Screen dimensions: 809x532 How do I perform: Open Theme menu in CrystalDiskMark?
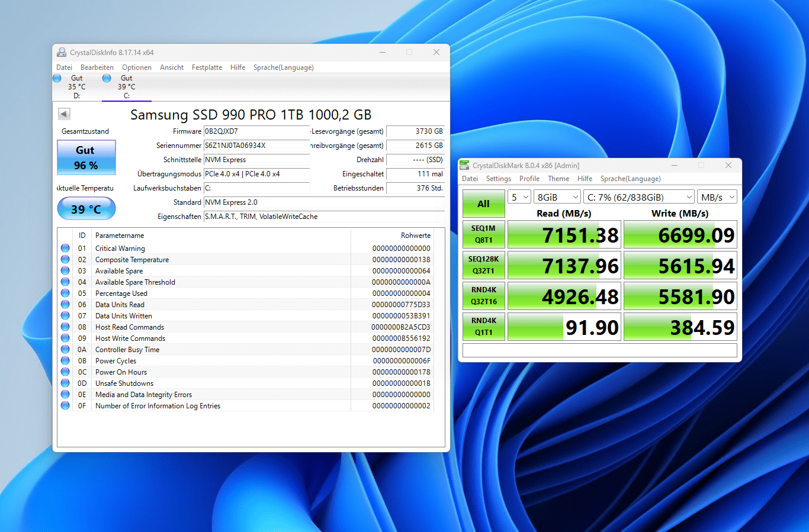coord(558,179)
